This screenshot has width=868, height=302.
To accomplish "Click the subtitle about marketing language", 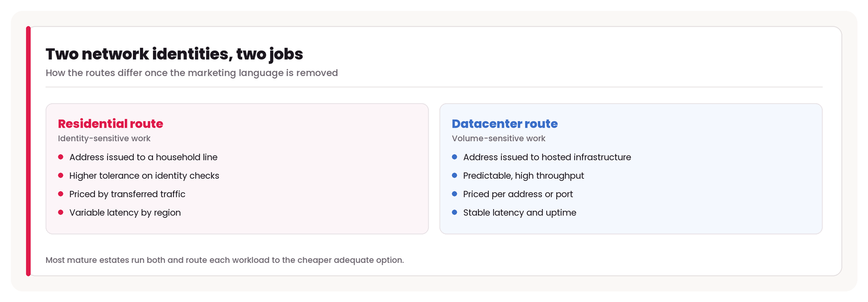I will tap(192, 73).
